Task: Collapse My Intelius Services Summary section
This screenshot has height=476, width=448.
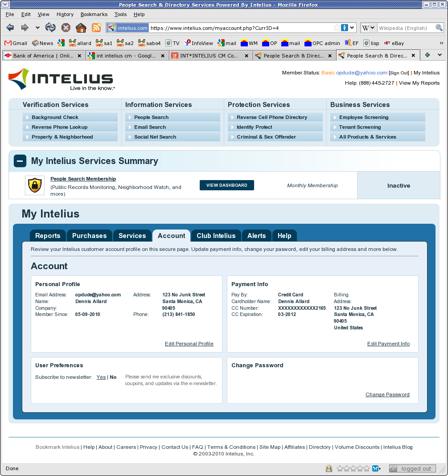Action: pyautogui.click(x=20, y=161)
